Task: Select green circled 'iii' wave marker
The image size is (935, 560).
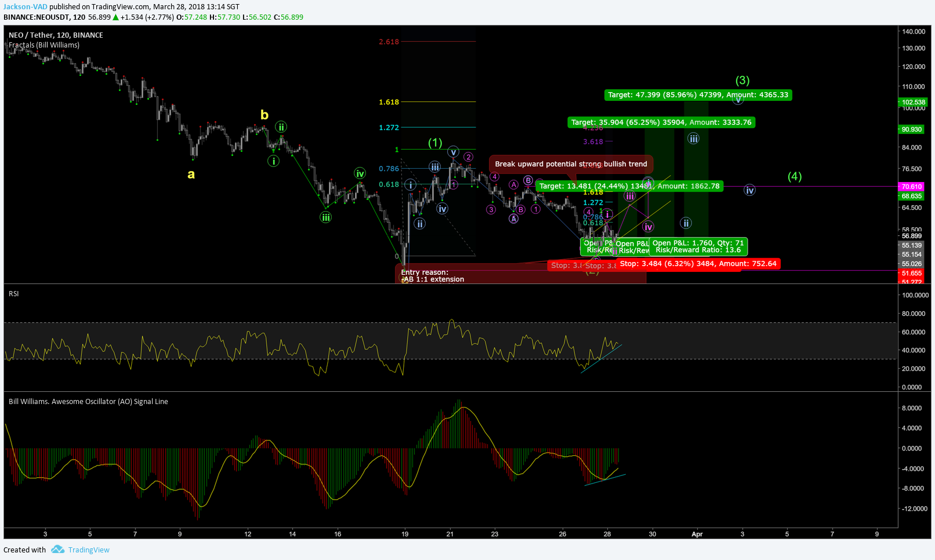Action: [326, 217]
